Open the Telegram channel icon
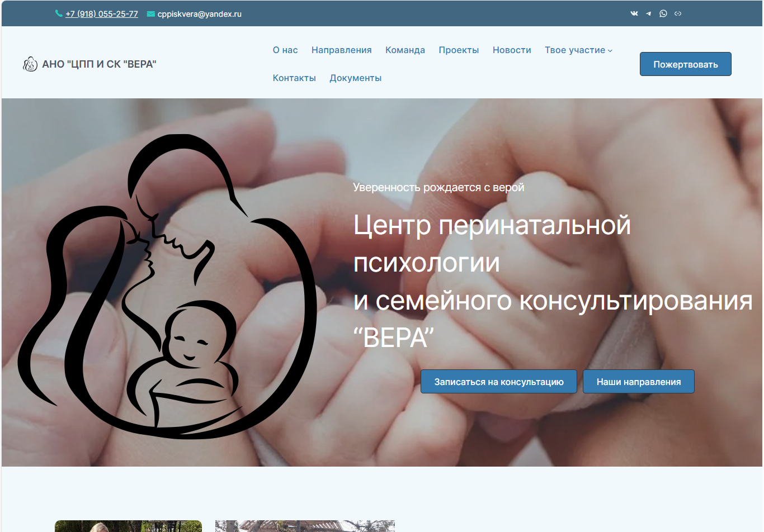The height and width of the screenshot is (532, 764). tap(649, 13)
